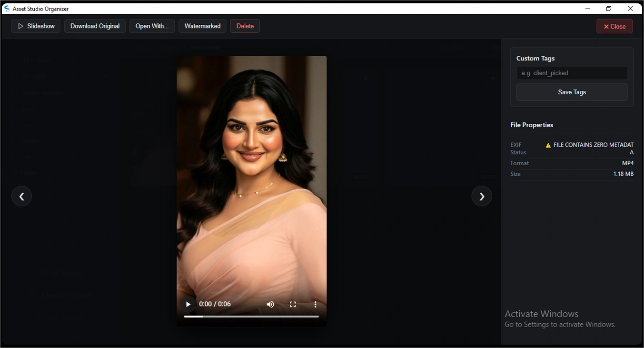Image resolution: width=644 pixels, height=348 pixels.
Task: Open the 'Open With...' options
Action: [152, 26]
